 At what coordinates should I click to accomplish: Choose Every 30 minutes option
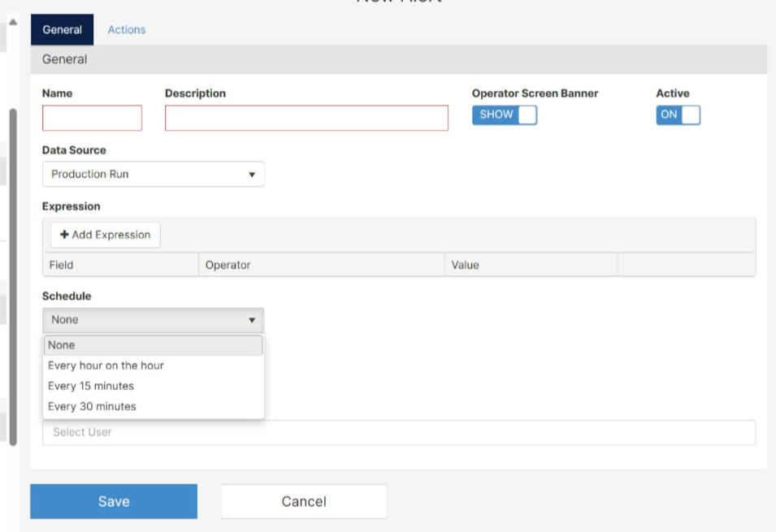point(153,406)
